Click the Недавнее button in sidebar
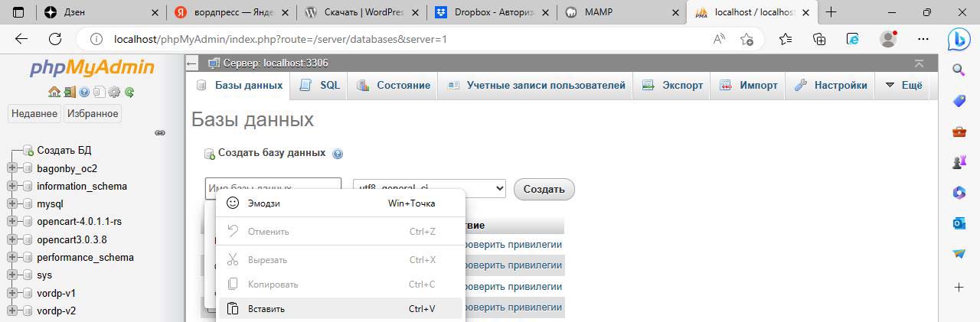980x322 pixels. (34, 113)
